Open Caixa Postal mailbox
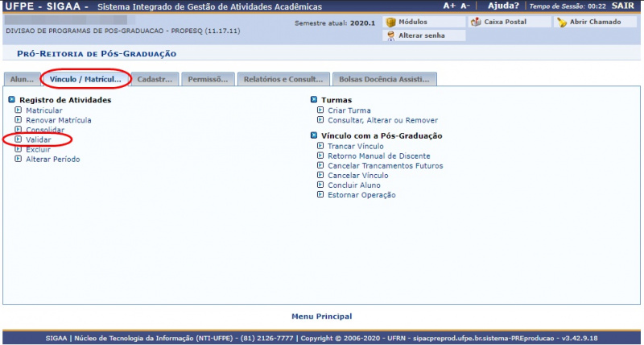Viewport: 644px width, 345px height. coord(477,23)
